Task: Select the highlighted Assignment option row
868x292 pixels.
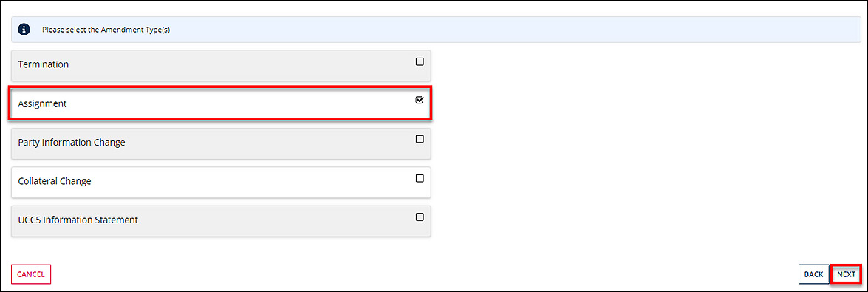Action: click(x=221, y=103)
